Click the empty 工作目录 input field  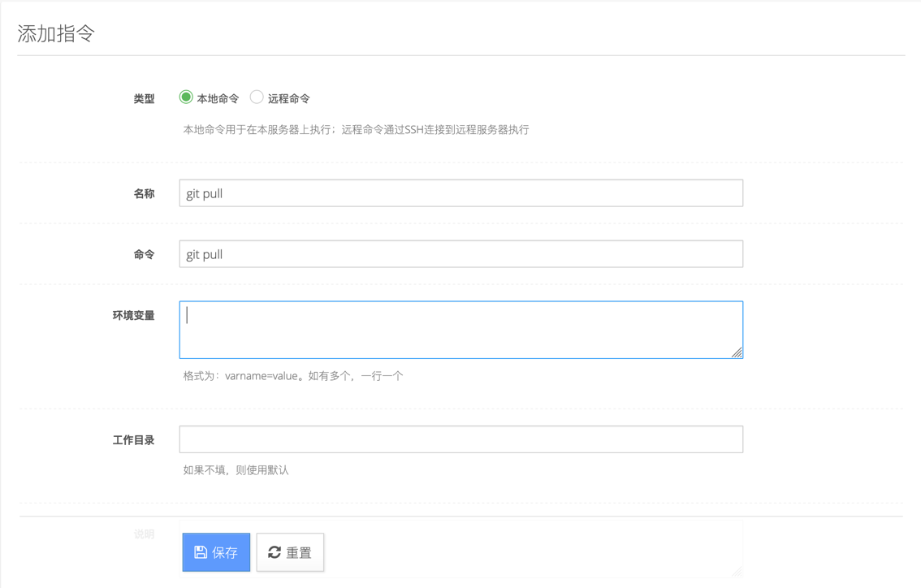[x=460, y=439]
